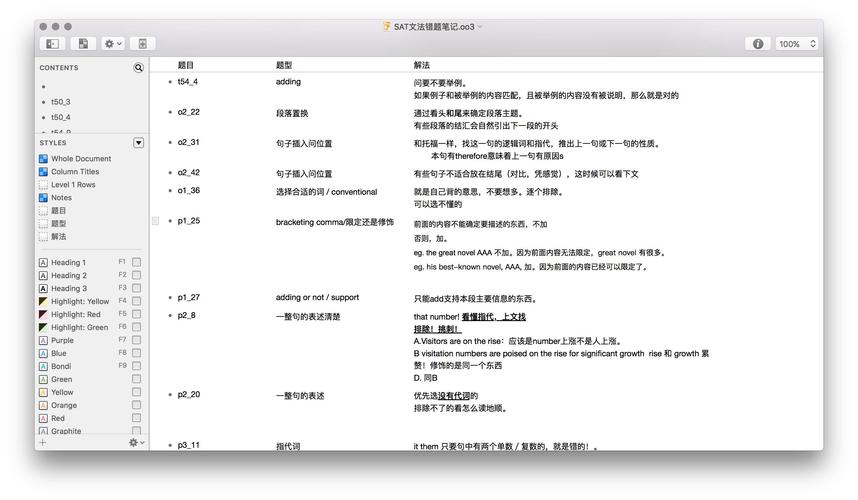Select the o1_36 row cell
The width and height of the screenshot is (858, 500).
pyautogui.click(x=189, y=190)
